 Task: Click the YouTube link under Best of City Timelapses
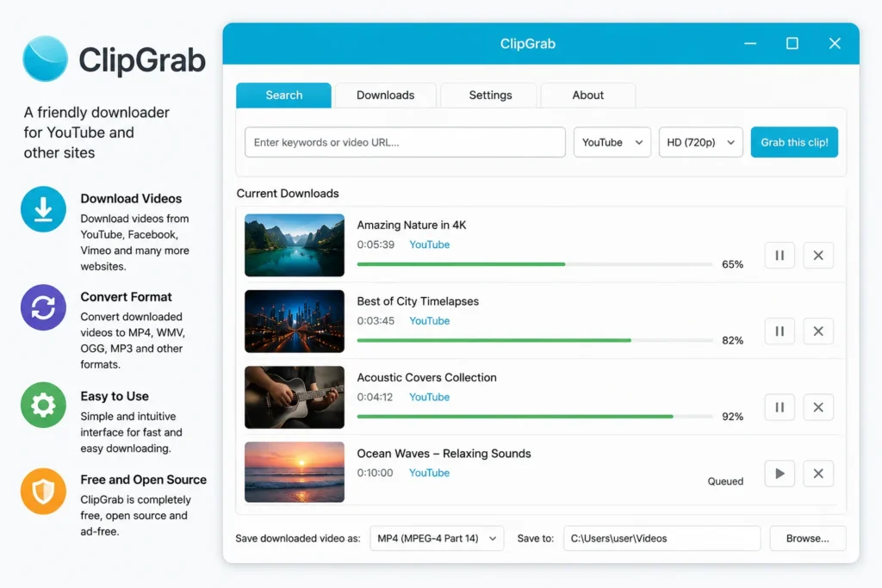429,320
